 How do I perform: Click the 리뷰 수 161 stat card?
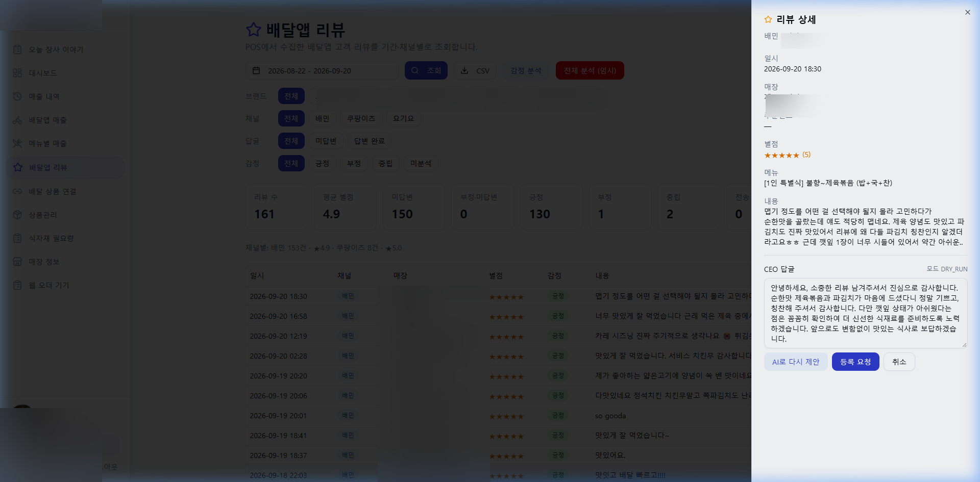point(276,207)
